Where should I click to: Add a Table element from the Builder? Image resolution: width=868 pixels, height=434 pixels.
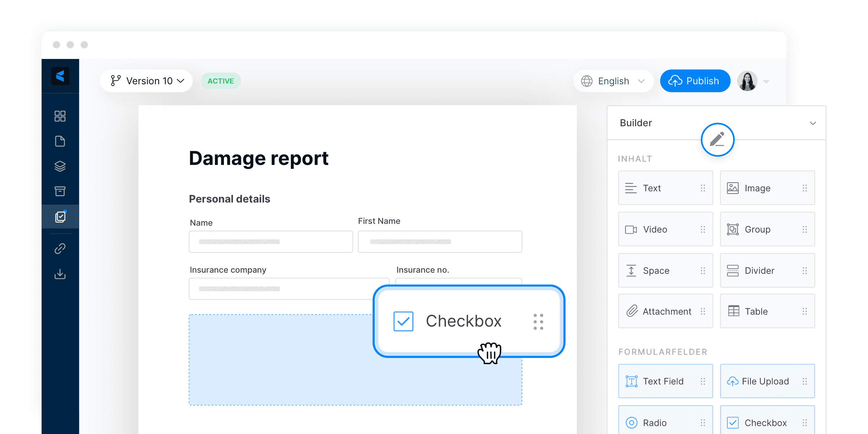point(767,311)
